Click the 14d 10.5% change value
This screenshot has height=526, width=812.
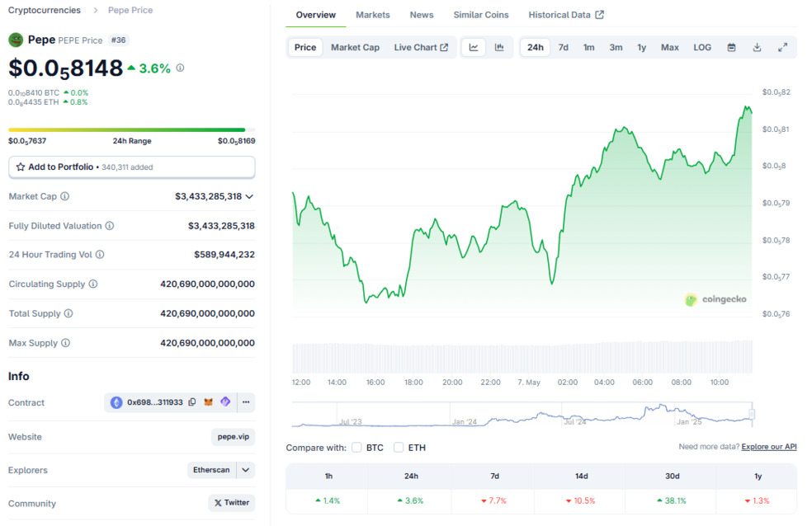point(580,500)
